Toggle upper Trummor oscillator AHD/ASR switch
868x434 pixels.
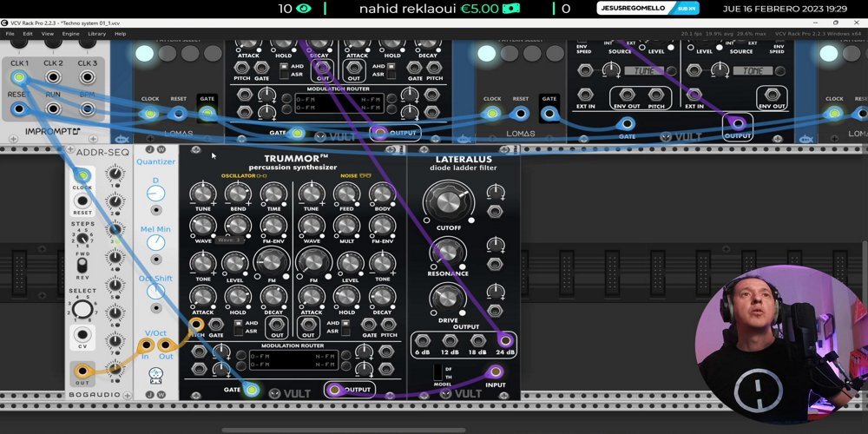click(x=284, y=69)
